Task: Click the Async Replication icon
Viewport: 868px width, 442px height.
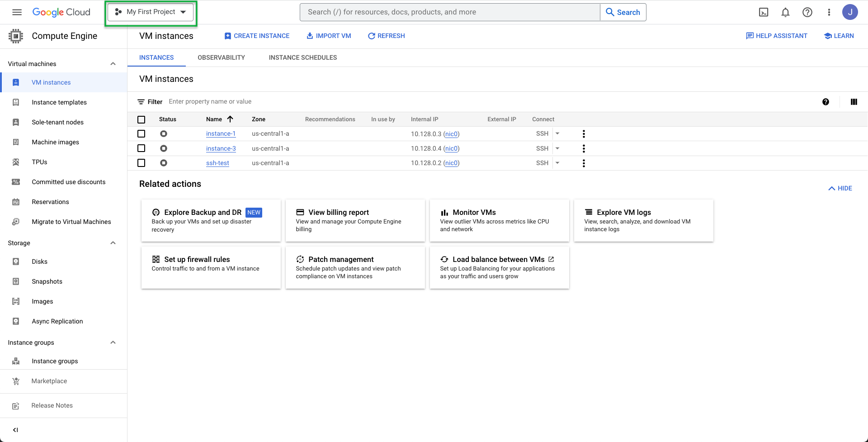Action: click(x=16, y=321)
